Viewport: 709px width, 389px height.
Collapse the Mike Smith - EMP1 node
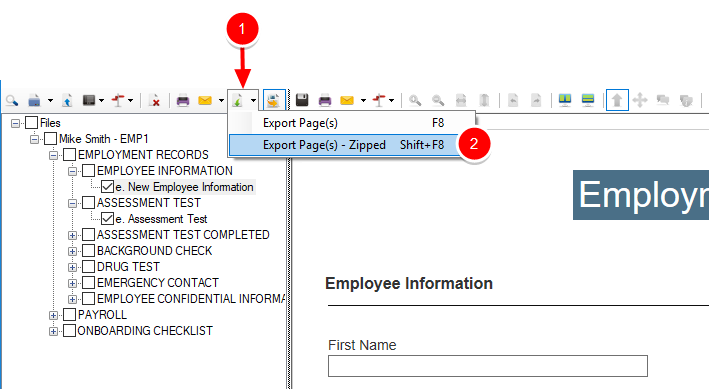(x=34, y=139)
